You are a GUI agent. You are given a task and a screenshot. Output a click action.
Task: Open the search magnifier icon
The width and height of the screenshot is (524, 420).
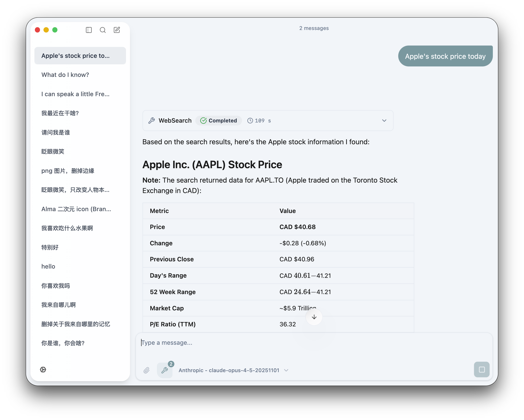tap(103, 30)
